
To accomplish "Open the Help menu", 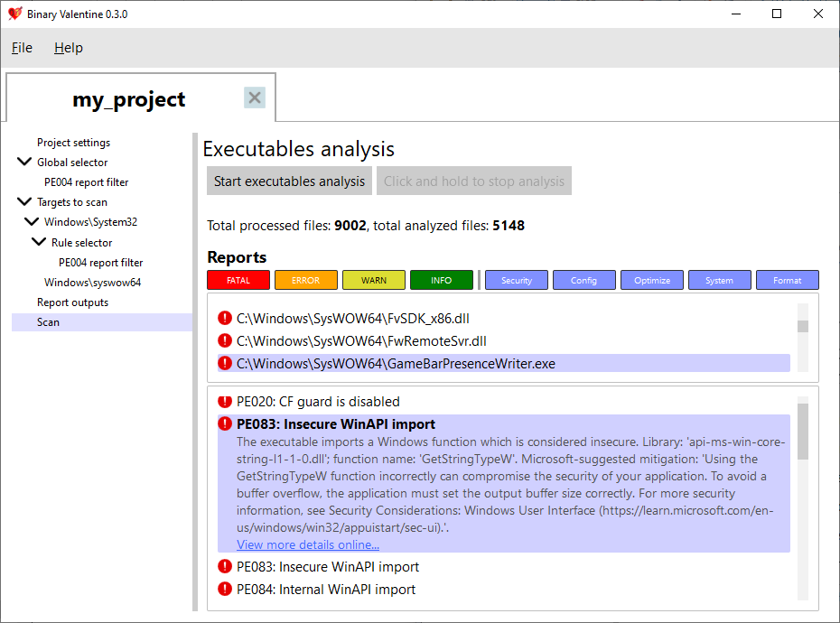I will click(69, 48).
